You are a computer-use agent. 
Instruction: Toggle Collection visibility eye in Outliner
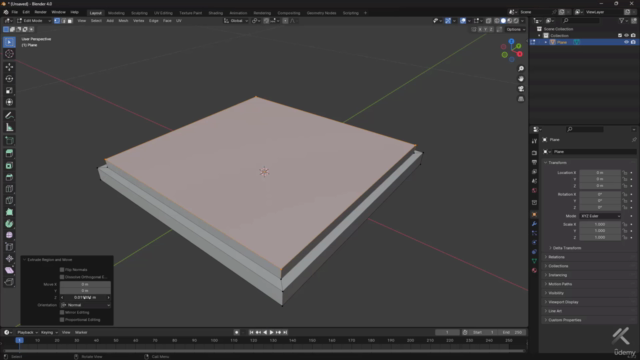pyautogui.click(x=626, y=36)
